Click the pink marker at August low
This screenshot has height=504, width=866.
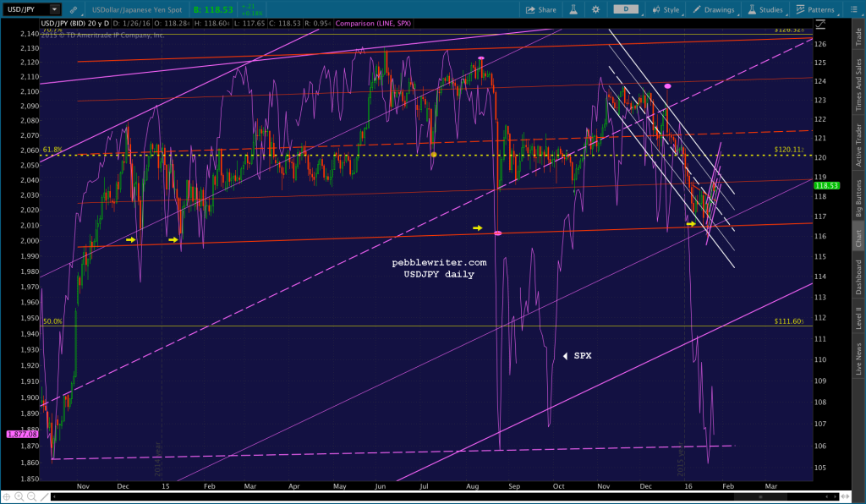pos(497,233)
